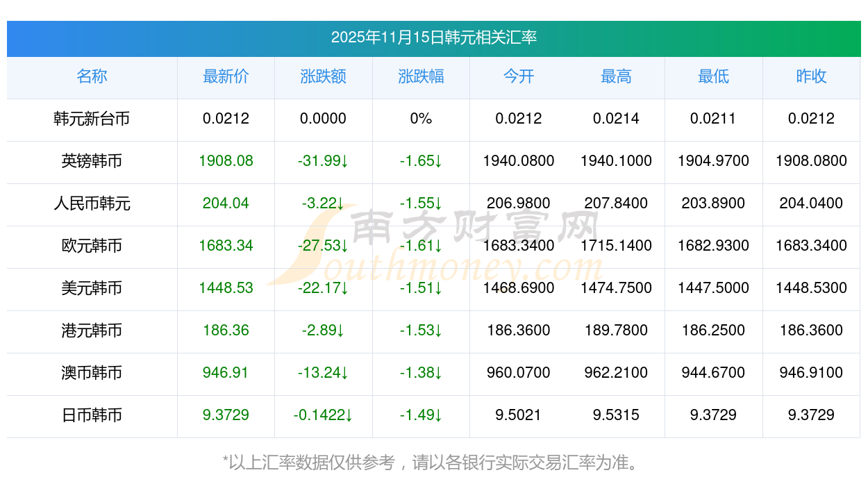Click the down arrow after -1.61

pyautogui.click(x=438, y=247)
